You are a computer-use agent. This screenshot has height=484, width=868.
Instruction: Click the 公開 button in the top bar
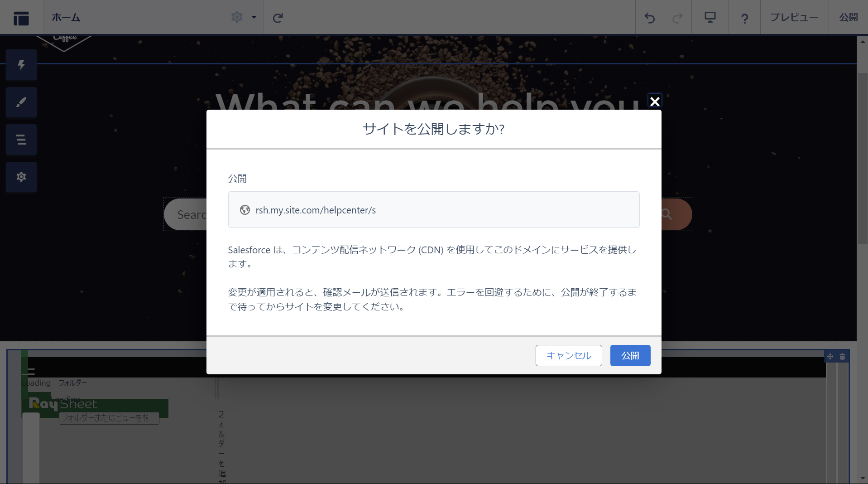point(848,17)
